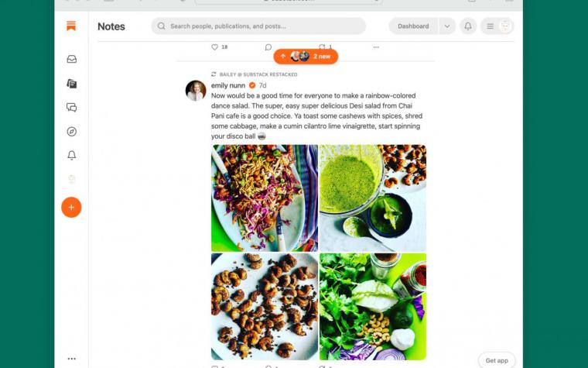Open the Notes feed icon in the sidebar

click(x=72, y=84)
